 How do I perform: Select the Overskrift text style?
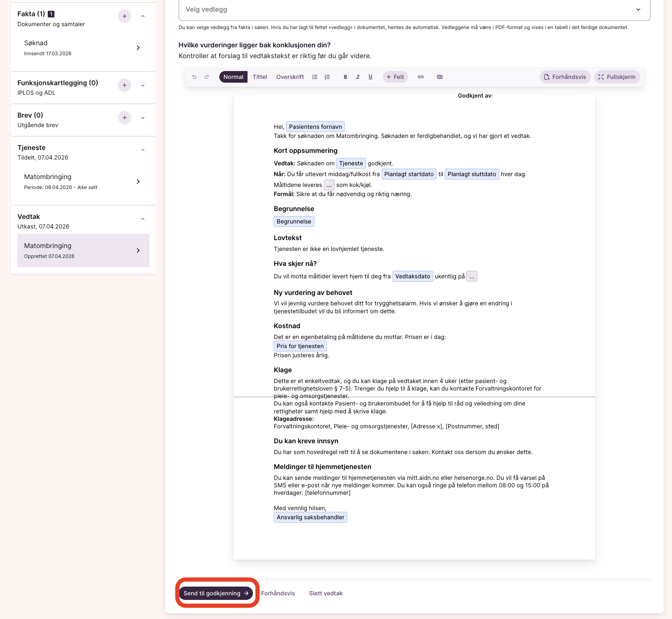(x=290, y=77)
